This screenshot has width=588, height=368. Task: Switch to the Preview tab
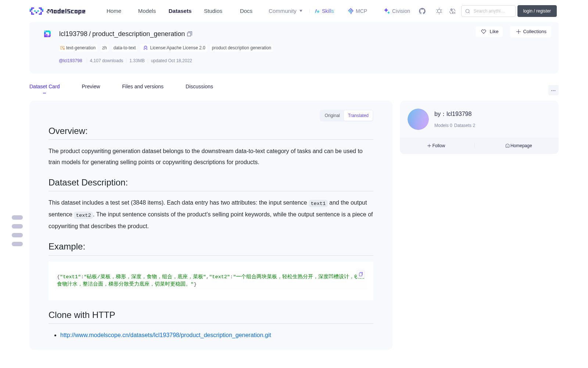[x=91, y=86]
